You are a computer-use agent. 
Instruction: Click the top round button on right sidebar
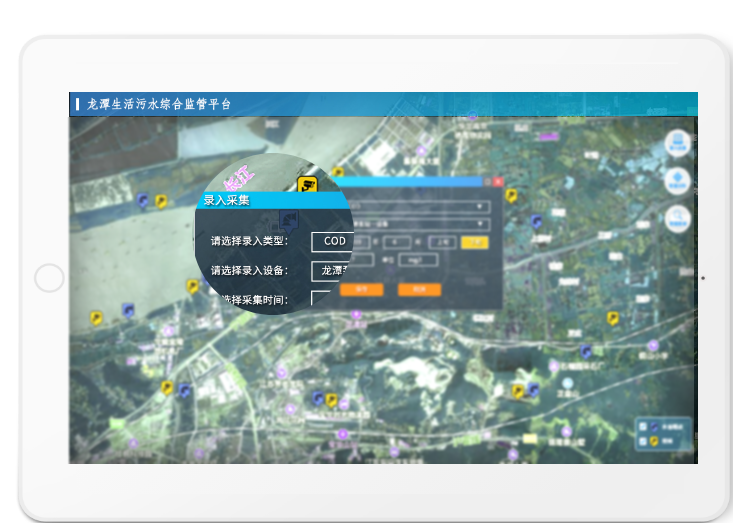pos(678,144)
